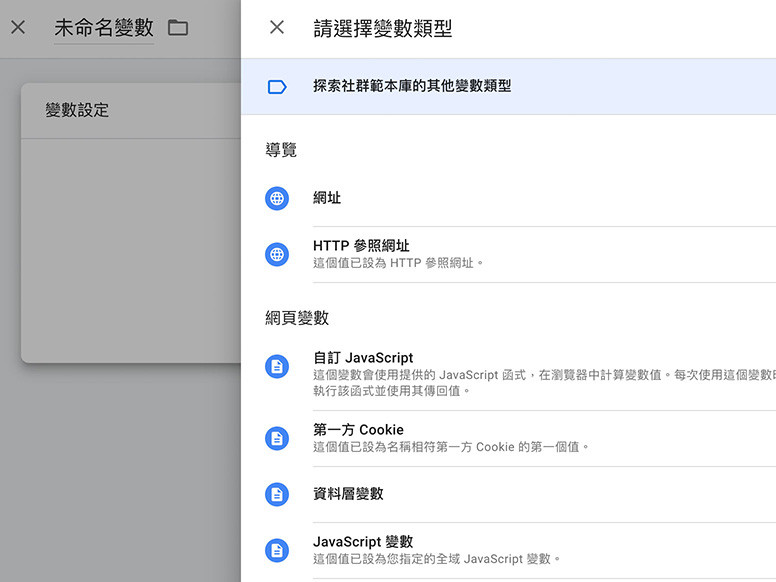Click the empty 變數設定 configuration area
This screenshot has height=582, width=776.
tap(131, 250)
